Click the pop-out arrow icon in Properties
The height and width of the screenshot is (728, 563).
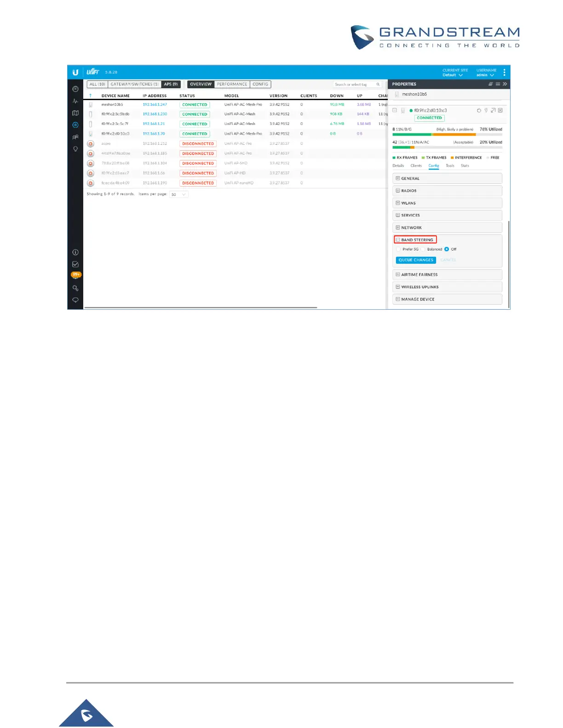click(x=493, y=110)
